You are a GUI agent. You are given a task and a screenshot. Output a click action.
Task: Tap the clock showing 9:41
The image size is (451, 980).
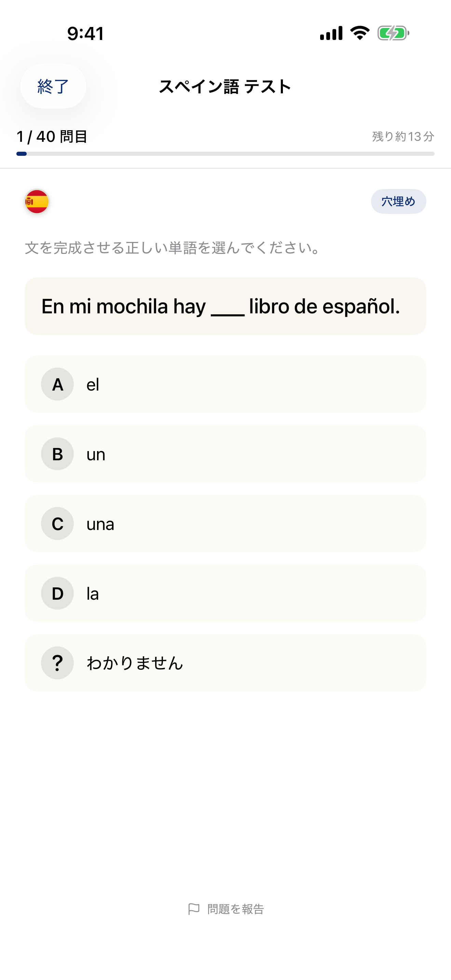pyautogui.click(x=84, y=34)
